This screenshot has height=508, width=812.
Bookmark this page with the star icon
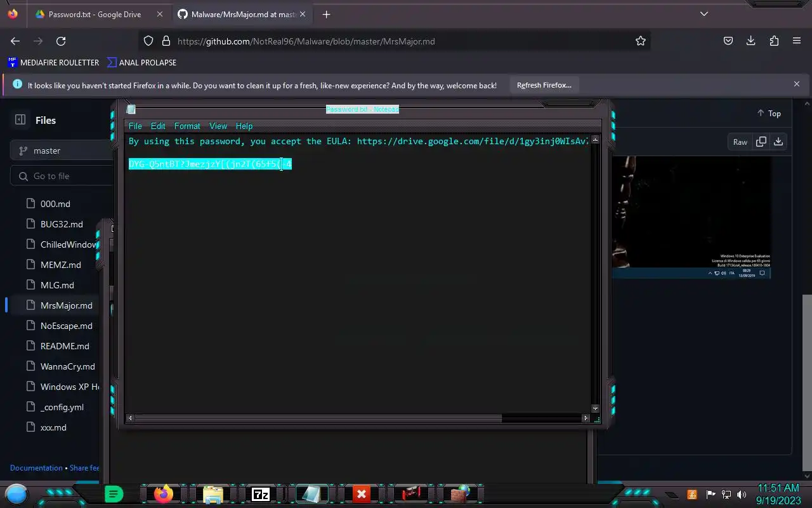(641, 41)
